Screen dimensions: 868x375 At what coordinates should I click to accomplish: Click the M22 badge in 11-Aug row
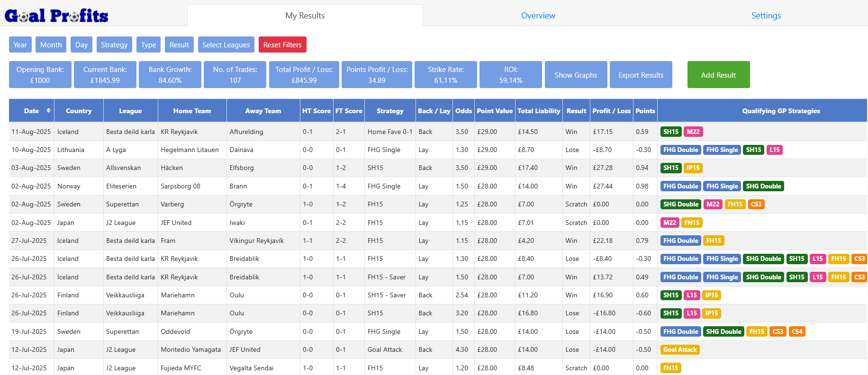[x=693, y=132]
